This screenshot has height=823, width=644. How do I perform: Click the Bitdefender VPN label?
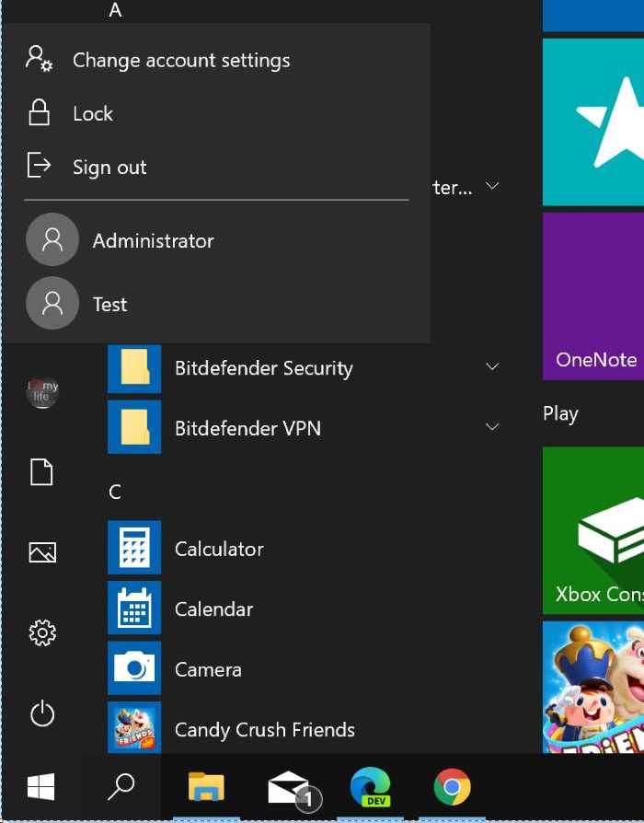[x=248, y=428]
